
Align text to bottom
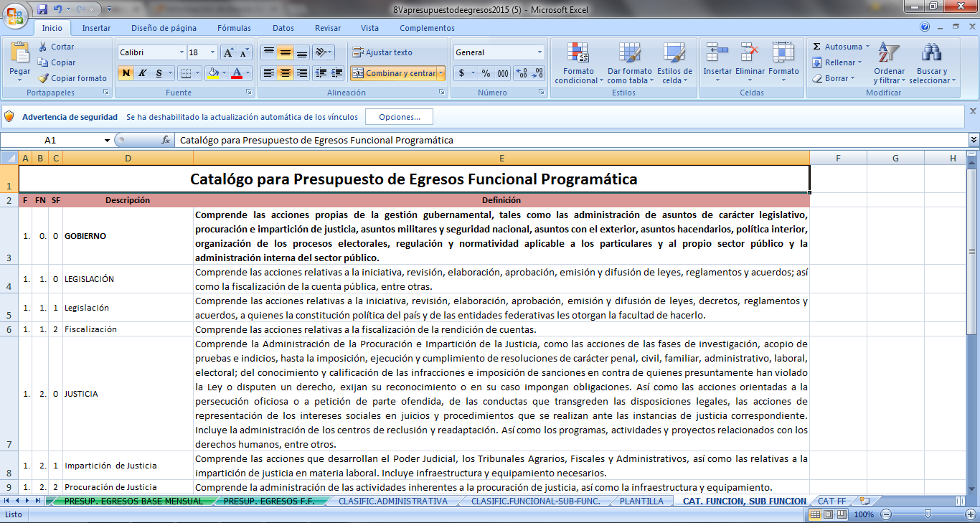pos(302,52)
